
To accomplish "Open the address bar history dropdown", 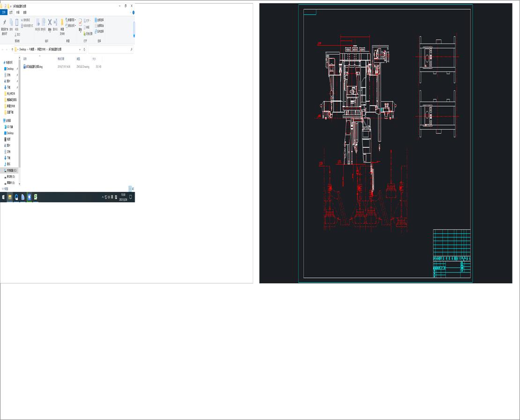I will 80,49.
